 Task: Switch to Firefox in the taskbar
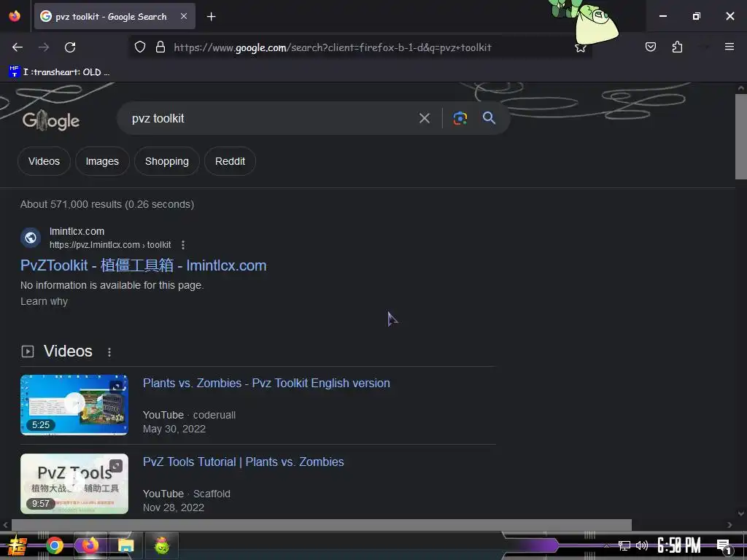90,545
